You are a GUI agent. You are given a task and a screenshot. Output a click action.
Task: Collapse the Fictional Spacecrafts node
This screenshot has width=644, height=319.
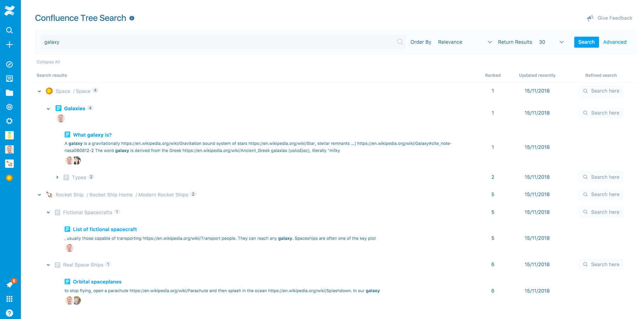pyautogui.click(x=48, y=213)
